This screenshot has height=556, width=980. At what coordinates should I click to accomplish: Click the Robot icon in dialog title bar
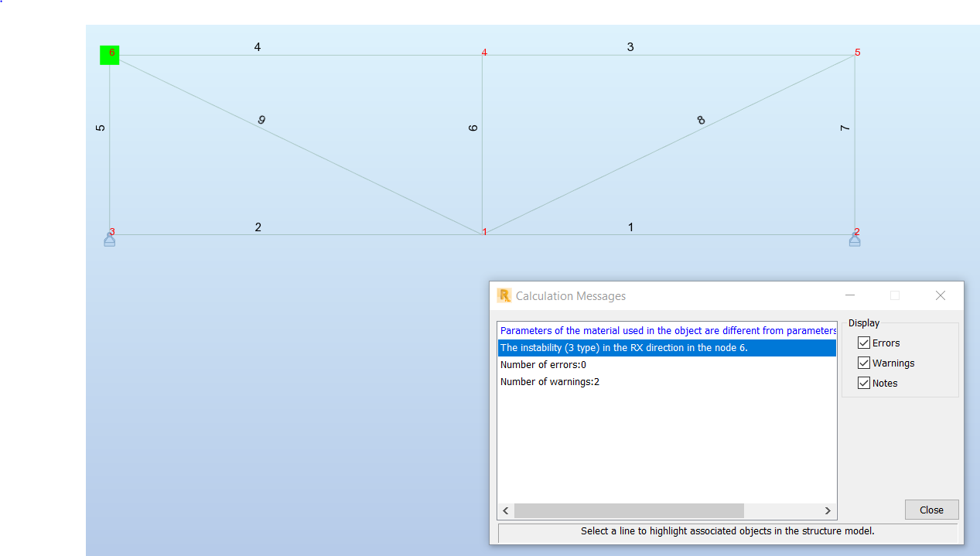point(505,295)
